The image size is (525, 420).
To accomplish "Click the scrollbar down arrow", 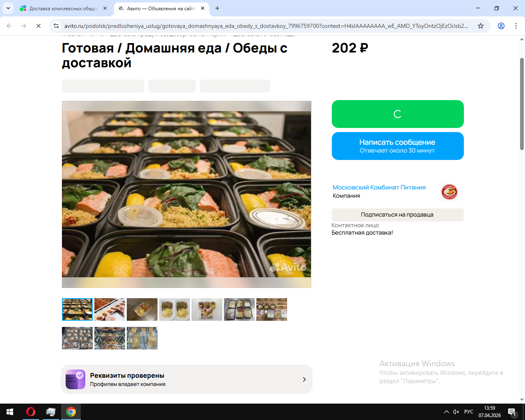I will click(x=522, y=399).
